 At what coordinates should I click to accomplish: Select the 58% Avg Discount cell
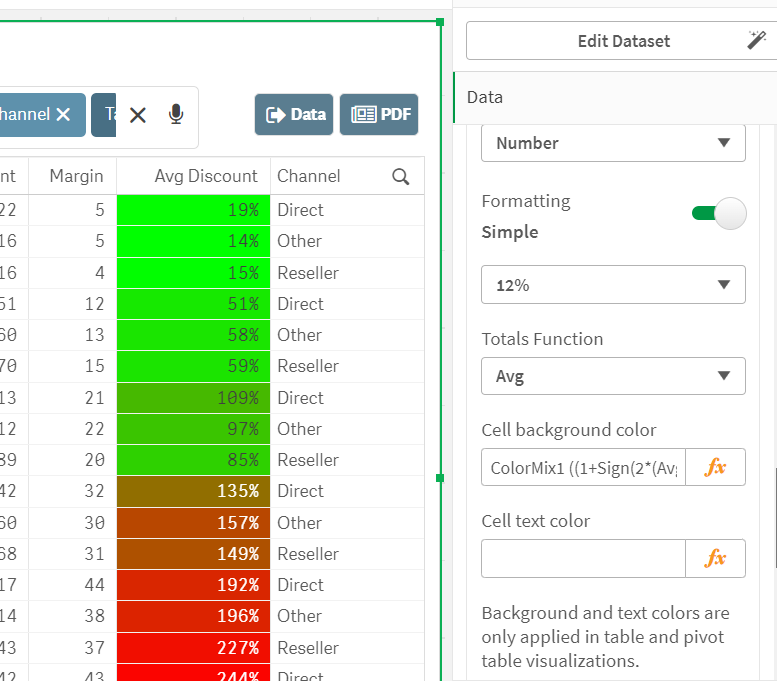tap(193, 335)
